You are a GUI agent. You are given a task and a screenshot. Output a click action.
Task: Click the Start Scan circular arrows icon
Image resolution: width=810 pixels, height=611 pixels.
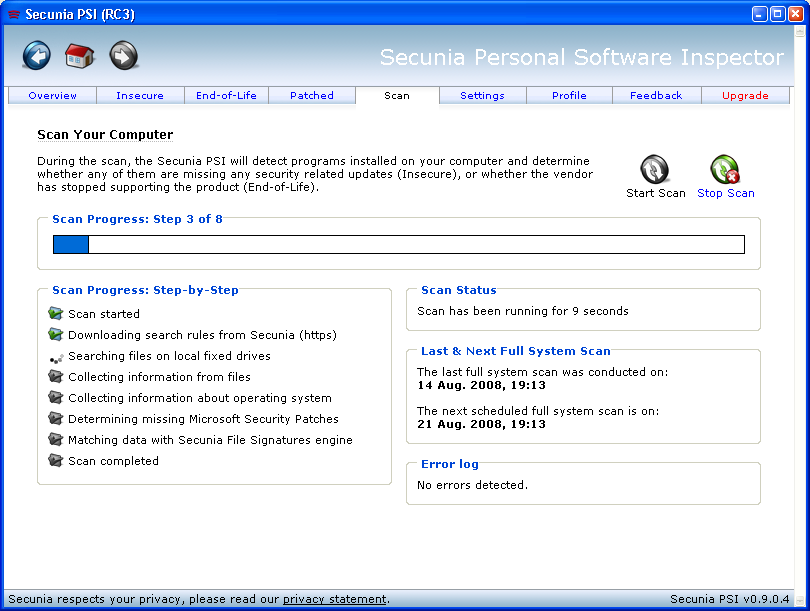tap(655, 169)
